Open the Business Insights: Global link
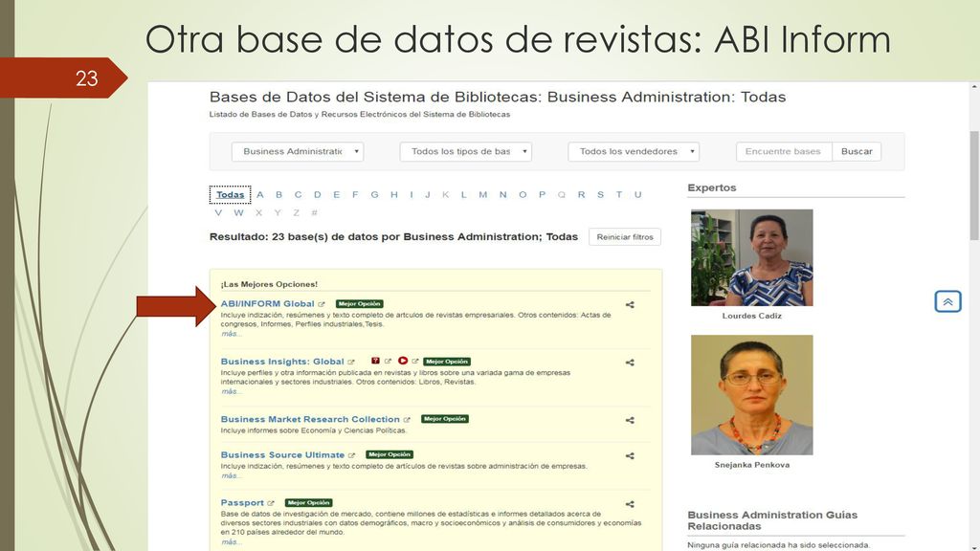Viewport: 980px width, 551px height. pyautogui.click(x=282, y=362)
